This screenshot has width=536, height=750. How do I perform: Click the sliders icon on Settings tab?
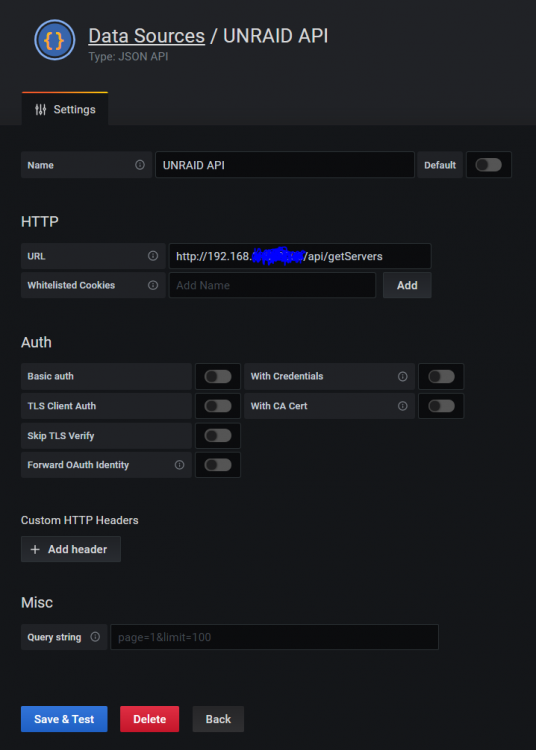point(41,110)
